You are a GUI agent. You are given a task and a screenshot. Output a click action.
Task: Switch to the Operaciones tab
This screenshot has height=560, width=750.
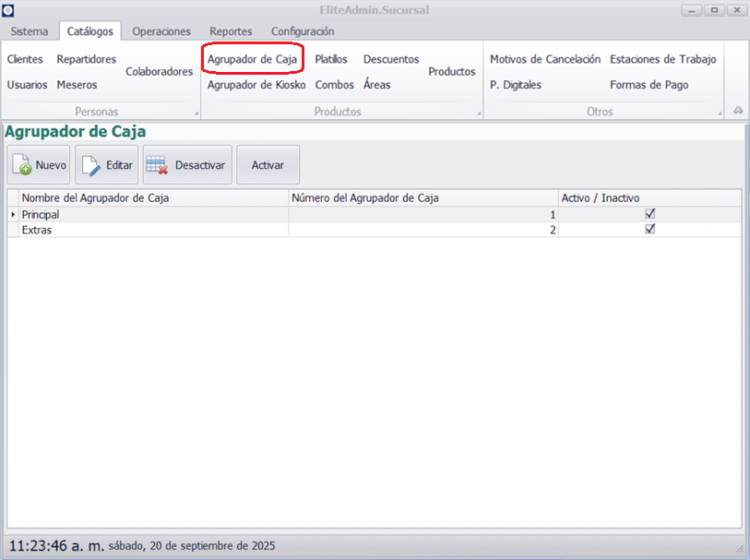161,31
